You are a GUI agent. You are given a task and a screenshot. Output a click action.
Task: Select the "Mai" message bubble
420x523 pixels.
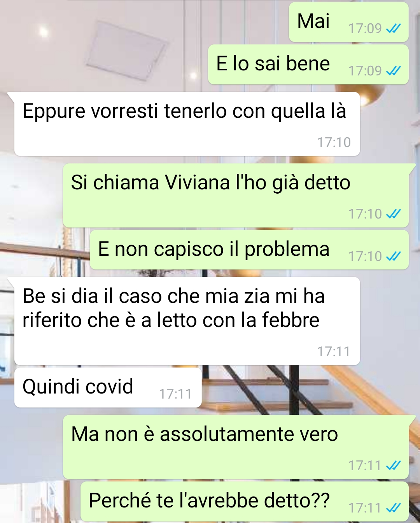tap(349, 22)
